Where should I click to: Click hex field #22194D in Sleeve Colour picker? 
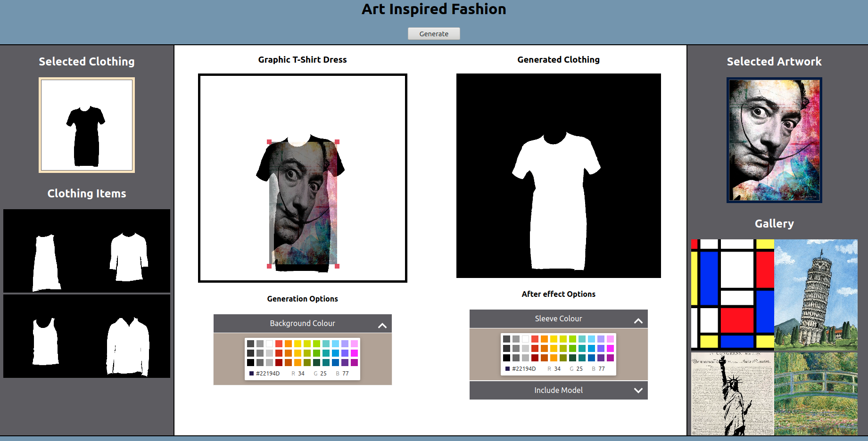(x=524, y=368)
